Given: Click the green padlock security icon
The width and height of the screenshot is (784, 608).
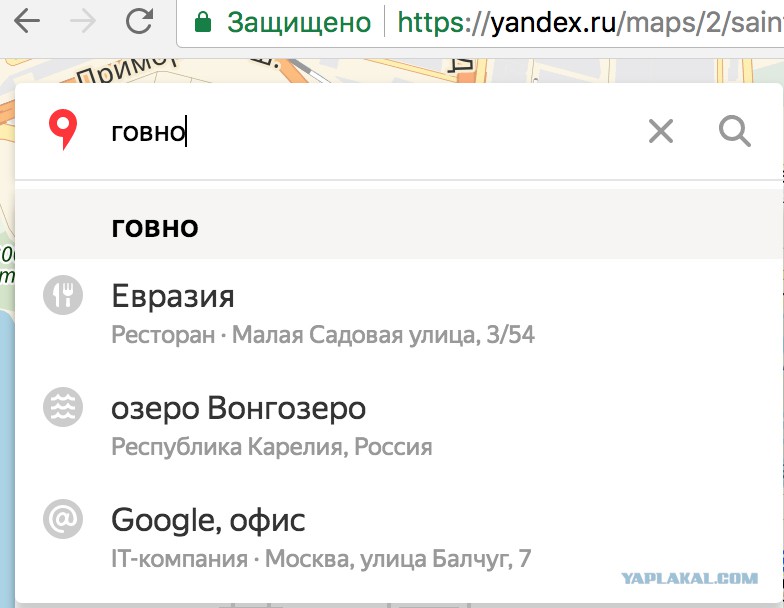Looking at the screenshot, I should pos(202,22).
